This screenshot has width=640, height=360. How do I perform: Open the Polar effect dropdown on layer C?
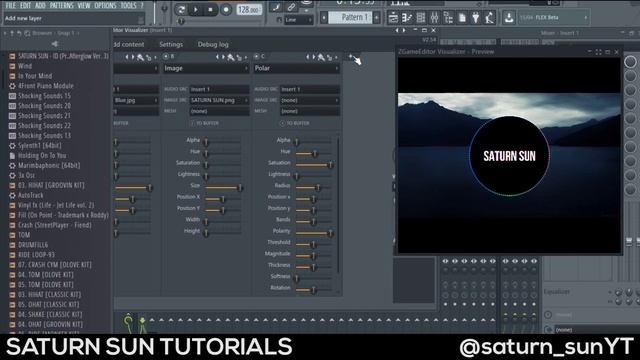297,69
